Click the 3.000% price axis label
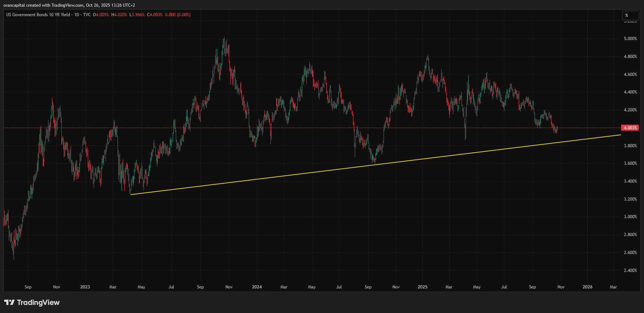 point(630,217)
